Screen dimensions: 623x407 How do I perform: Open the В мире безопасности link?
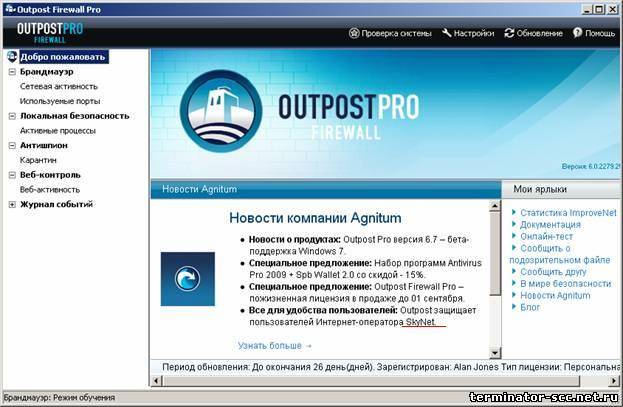tap(565, 284)
